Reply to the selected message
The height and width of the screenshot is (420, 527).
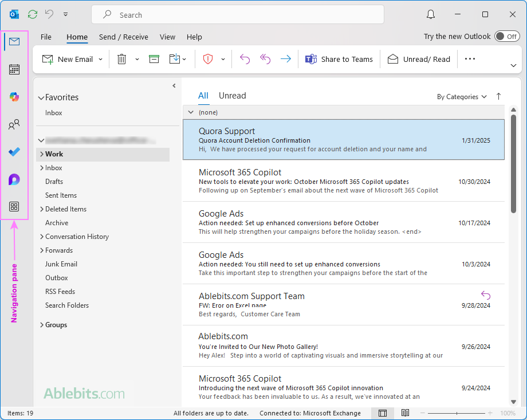(245, 58)
